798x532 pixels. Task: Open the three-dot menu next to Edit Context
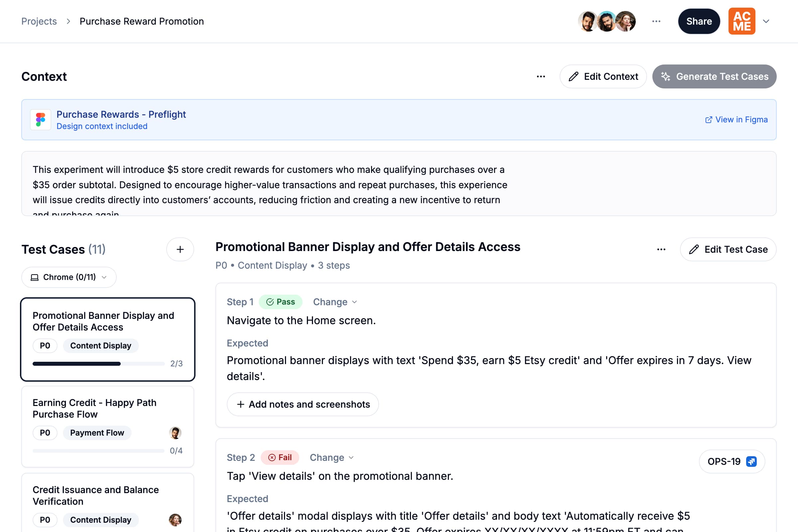(x=541, y=77)
